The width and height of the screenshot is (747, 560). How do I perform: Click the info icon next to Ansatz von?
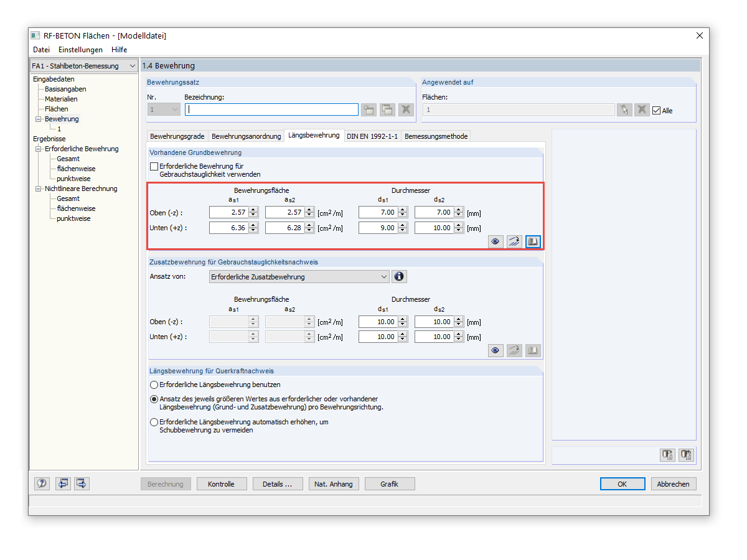(x=400, y=276)
